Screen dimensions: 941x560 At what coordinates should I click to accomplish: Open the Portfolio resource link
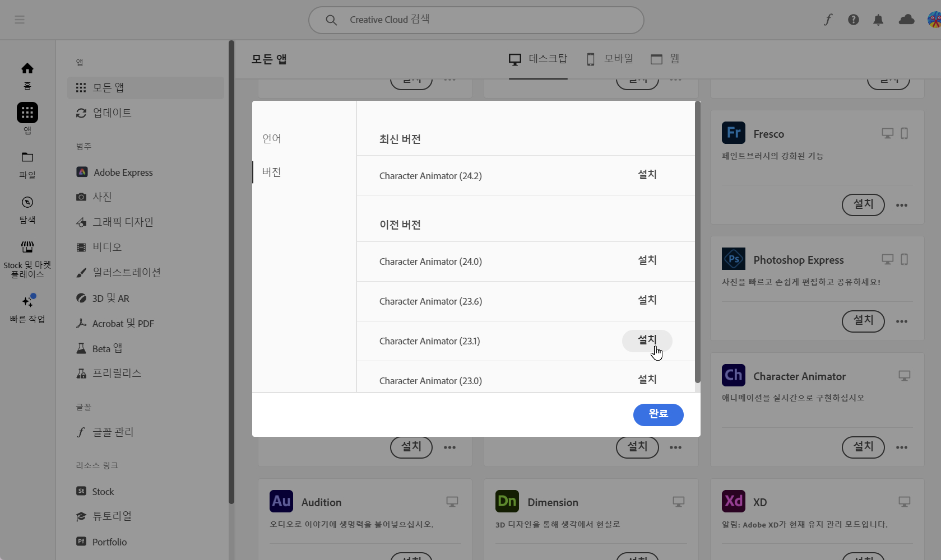[x=146, y=542]
